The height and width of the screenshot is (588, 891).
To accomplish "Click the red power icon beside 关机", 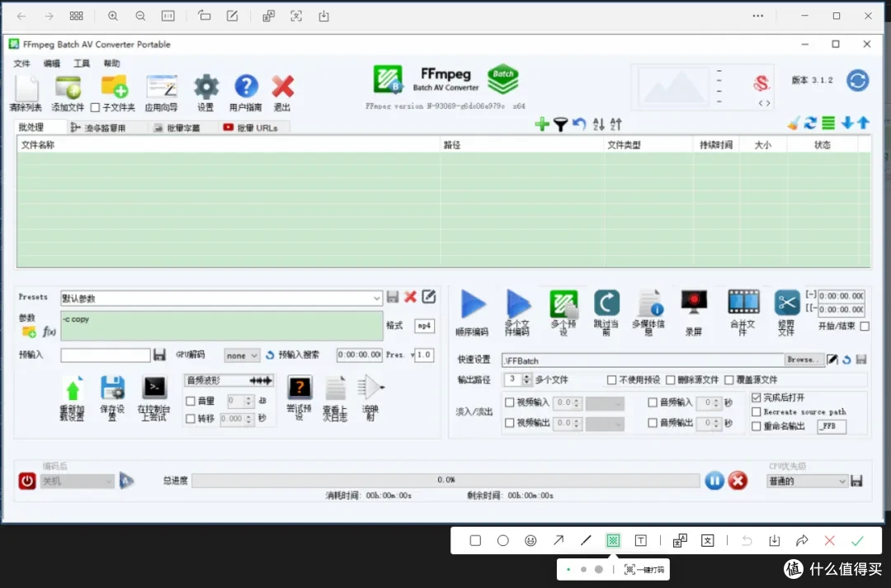I will (x=26, y=481).
